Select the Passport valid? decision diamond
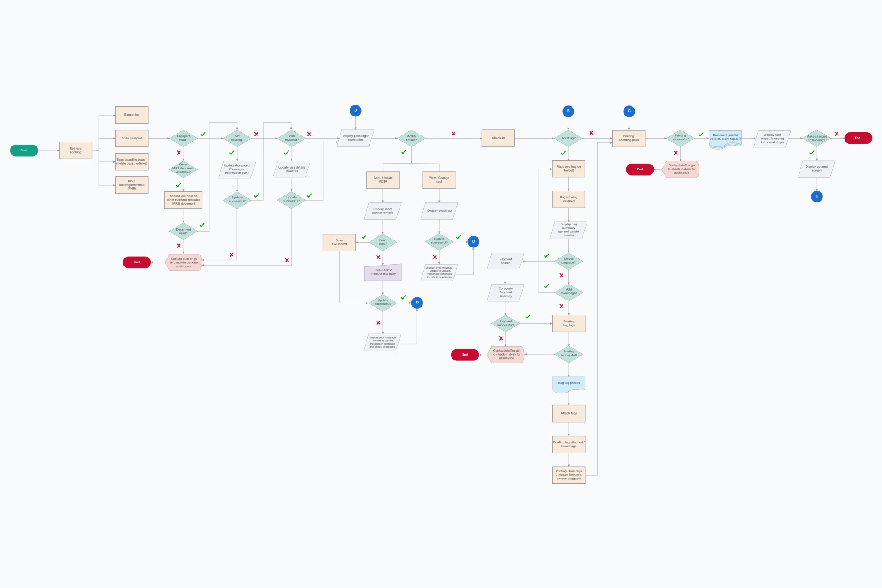The height and width of the screenshot is (588, 882). click(183, 138)
